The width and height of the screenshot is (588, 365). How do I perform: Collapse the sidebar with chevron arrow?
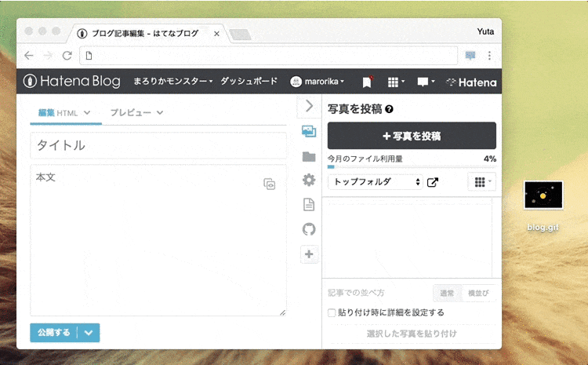tap(310, 106)
